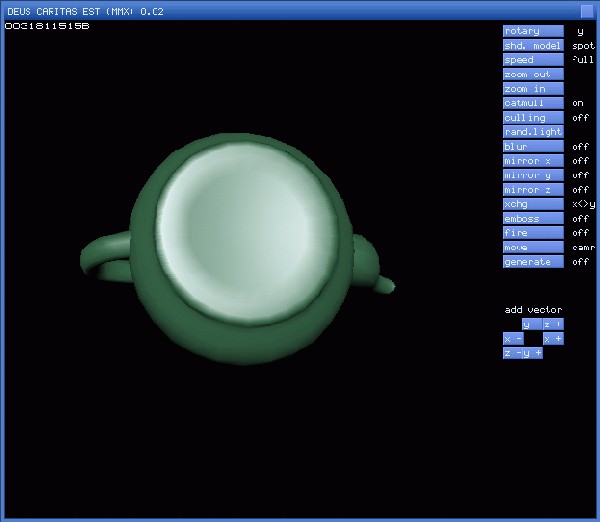The width and height of the screenshot is (600, 522).
Task: Toggle the generate option
Action: (x=533, y=262)
